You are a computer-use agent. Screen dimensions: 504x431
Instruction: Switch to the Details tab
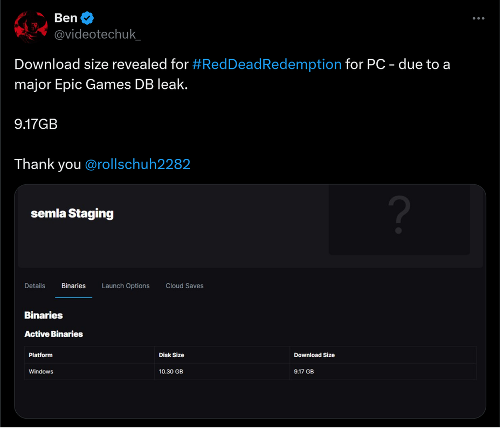coord(34,286)
